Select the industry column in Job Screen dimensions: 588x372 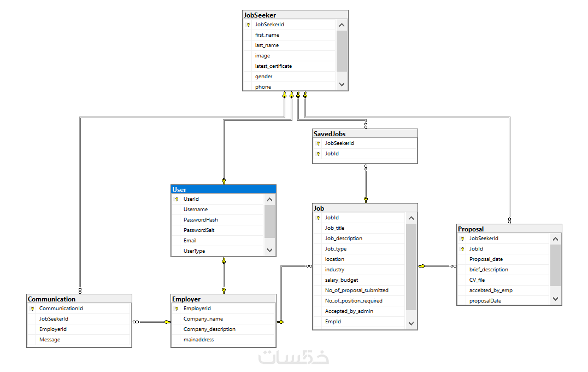click(359, 270)
